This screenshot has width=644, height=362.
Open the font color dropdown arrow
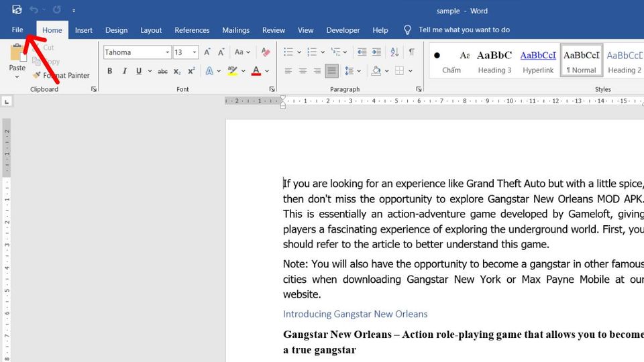267,71
